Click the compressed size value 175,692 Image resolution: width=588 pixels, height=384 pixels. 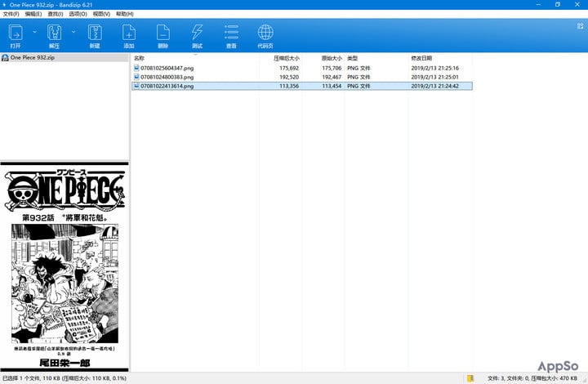point(289,69)
